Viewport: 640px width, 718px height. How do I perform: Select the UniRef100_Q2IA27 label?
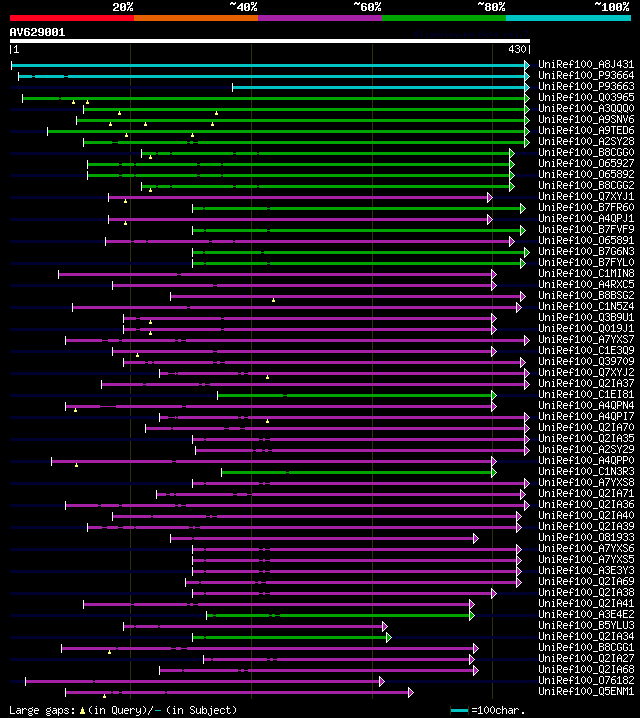point(586,658)
